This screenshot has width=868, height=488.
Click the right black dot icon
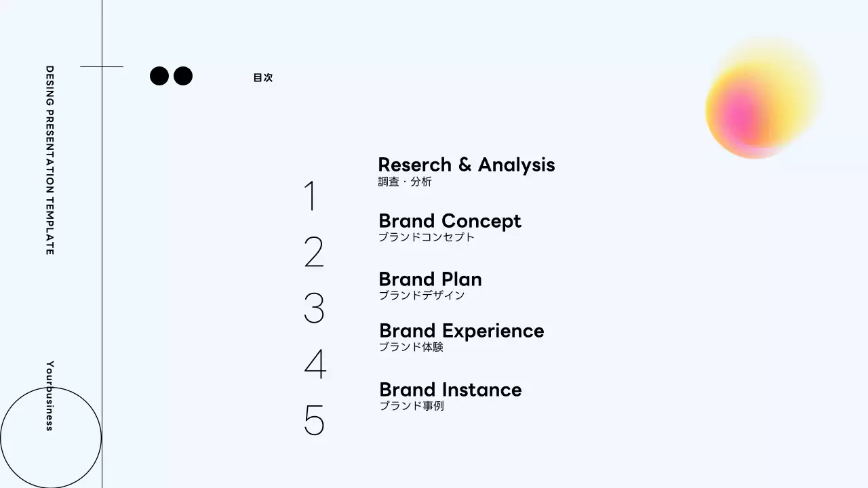183,76
